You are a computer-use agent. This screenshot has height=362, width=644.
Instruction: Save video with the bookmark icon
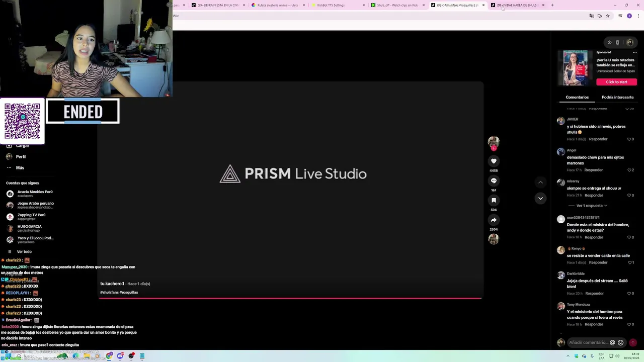pyautogui.click(x=494, y=200)
